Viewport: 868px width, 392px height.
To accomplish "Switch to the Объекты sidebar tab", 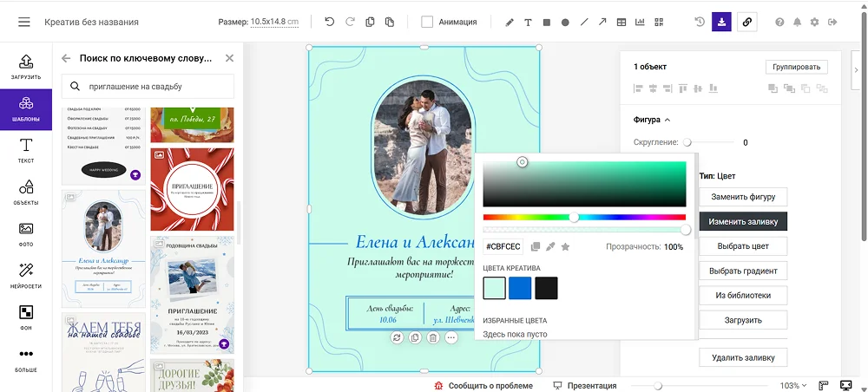I will [x=26, y=192].
